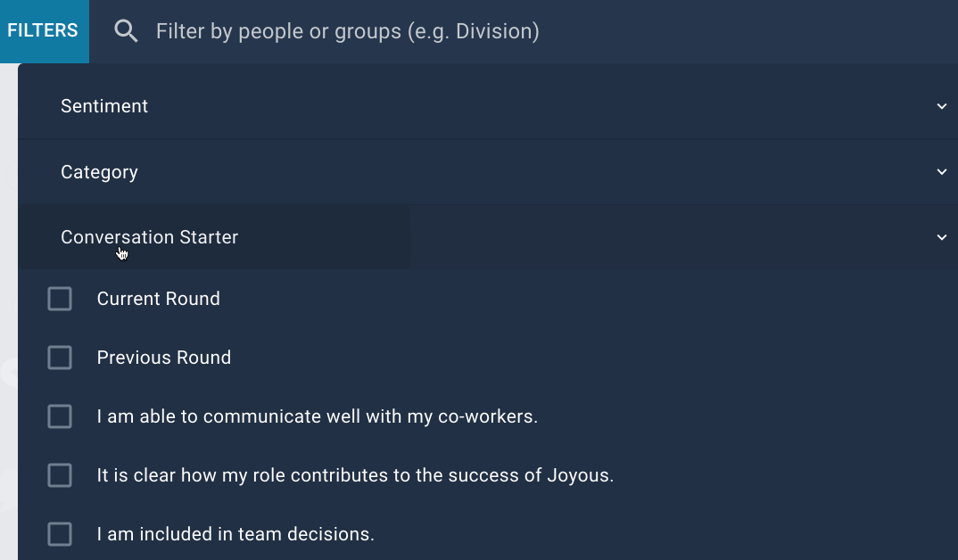This screenshot has width=958, height=560.
Task: Tick the co-workers communication checkbox
Action: click(60, 416)
